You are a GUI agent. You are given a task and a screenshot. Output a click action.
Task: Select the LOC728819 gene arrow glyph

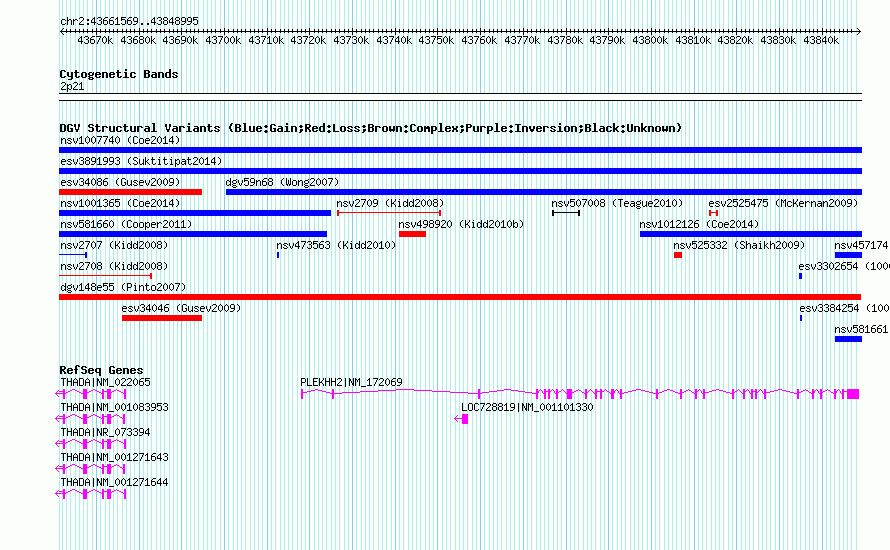point(461,419)
